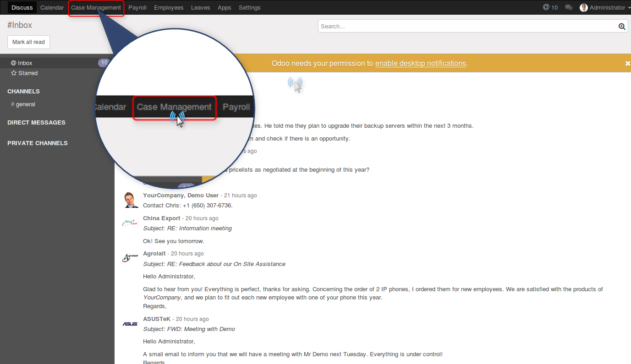Image resolution: width=631 pixels, height=364 pixels.
Task: Click the line about upgrading backup servers
Action: (363, 126)
